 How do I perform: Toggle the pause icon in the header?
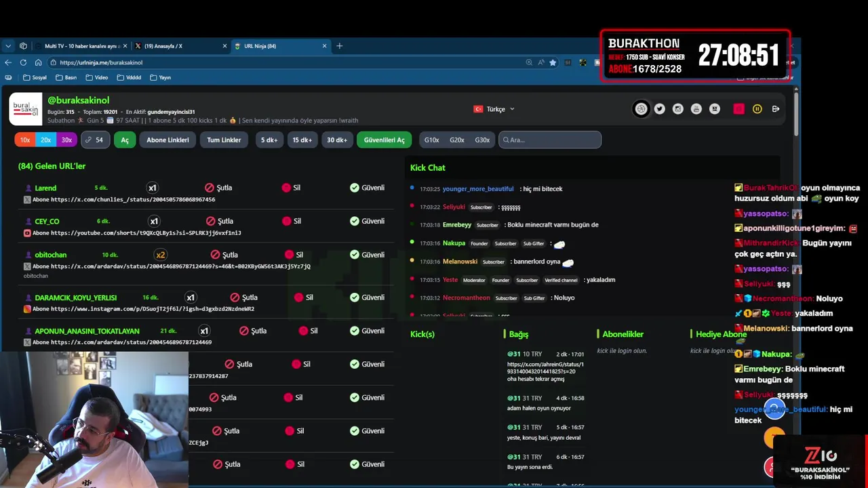pos(757,108)
